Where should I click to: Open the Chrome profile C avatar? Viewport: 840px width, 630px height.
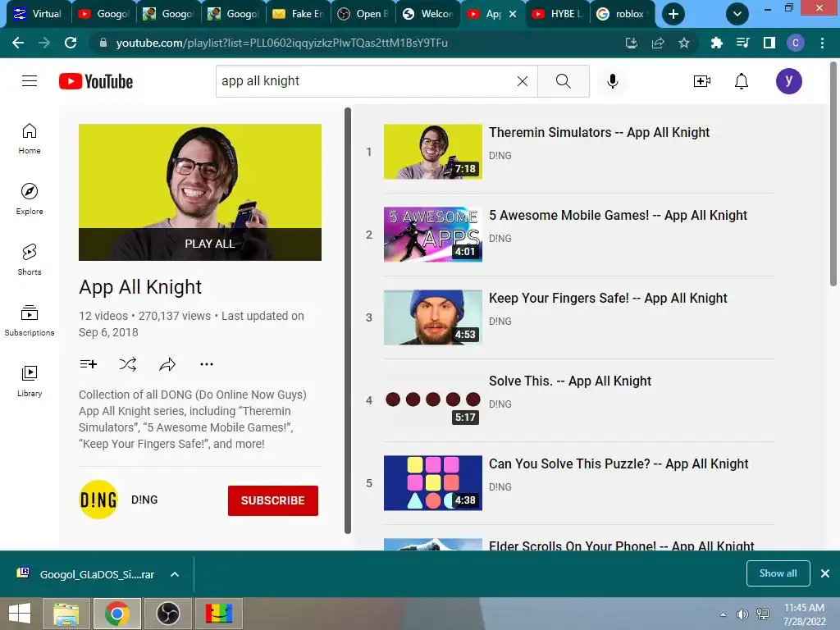click(796, 43)
